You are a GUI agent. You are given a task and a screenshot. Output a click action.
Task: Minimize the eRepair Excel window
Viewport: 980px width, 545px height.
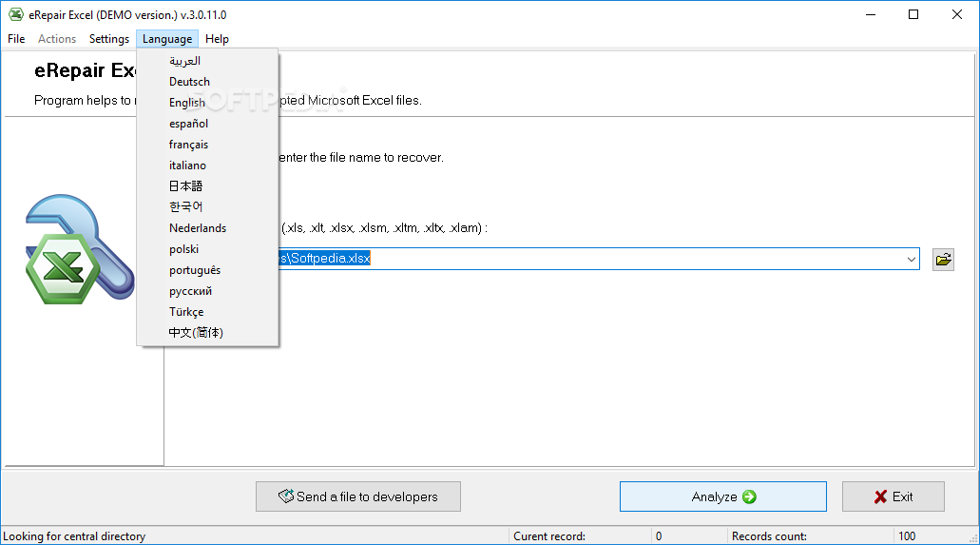[x=871, y=14]
